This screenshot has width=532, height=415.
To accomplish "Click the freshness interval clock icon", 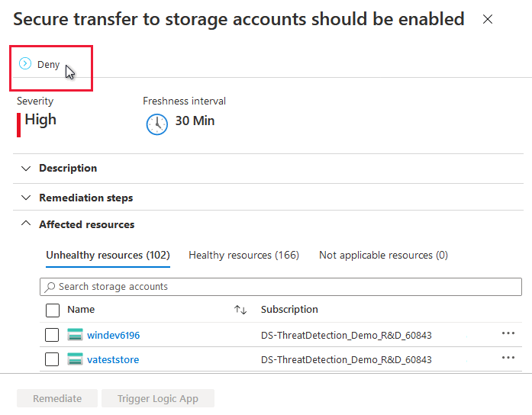I will tap(156, 124).
